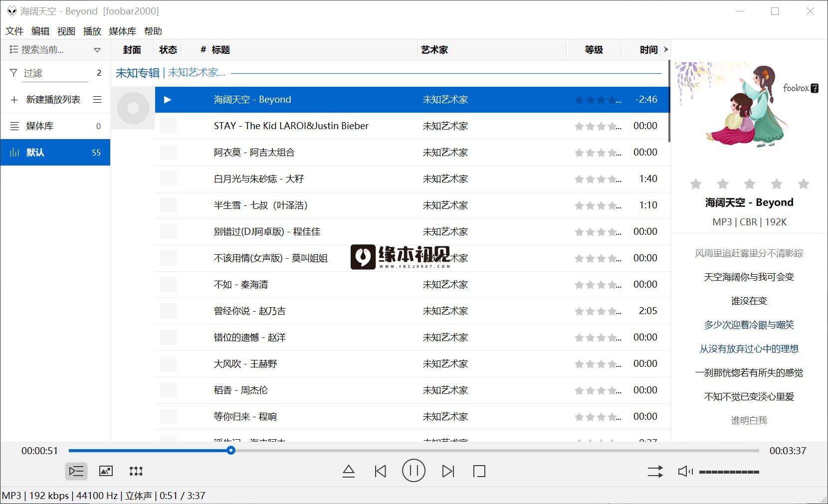This screenshot has height=504, width=828.
Task: Click the eject/open file icon
Action: (x=349, y=471)
